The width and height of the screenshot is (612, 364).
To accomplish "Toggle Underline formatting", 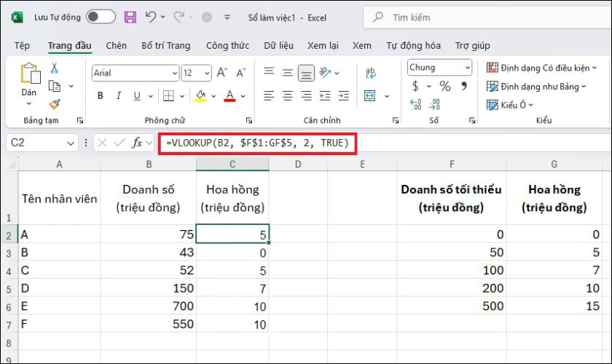I will (x=137, y=95).
